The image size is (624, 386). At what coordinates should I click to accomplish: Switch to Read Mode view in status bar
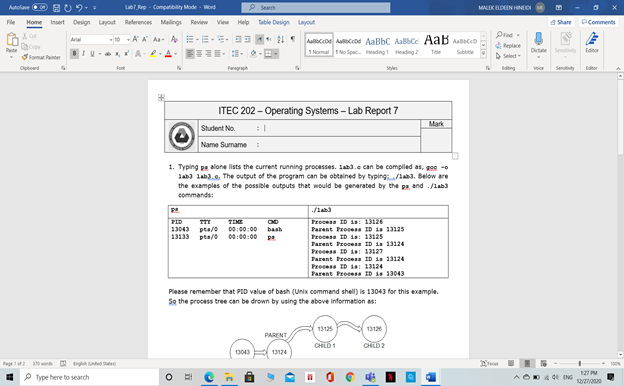511,363
